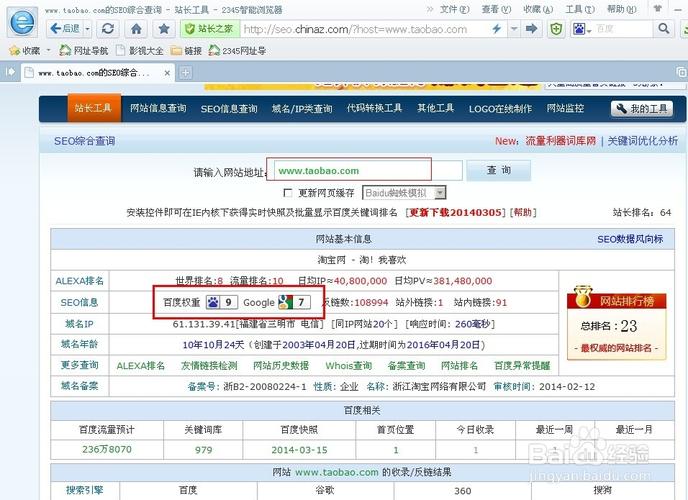
Task: Click the skin shirt icon in title bar
Action: (x=657, y=9)
